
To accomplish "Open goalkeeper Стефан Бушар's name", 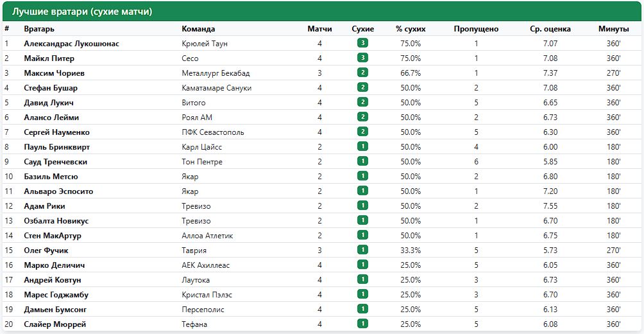I will (51, 88).
